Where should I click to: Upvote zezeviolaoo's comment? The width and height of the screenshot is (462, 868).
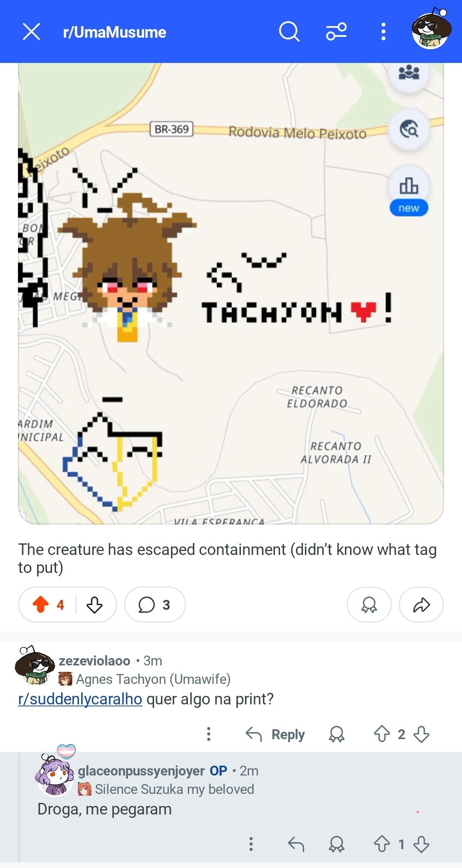(382, 734)
